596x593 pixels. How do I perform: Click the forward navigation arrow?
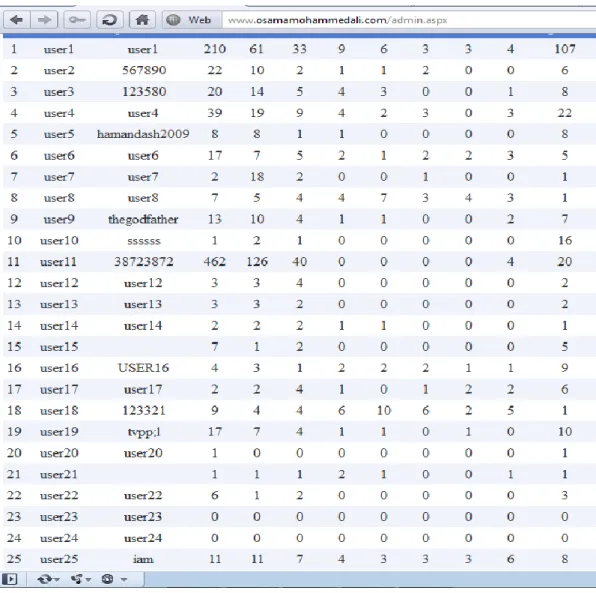[x=44, y=20]
